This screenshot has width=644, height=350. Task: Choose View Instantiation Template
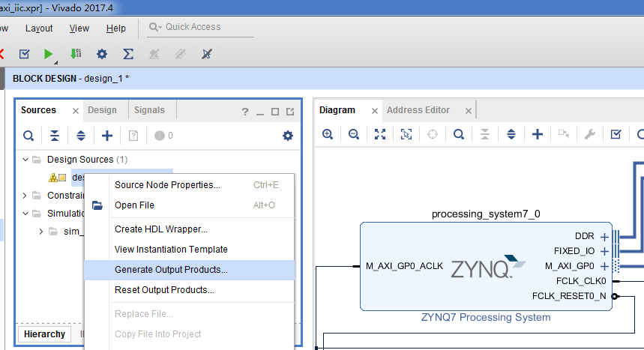(190, 250)
